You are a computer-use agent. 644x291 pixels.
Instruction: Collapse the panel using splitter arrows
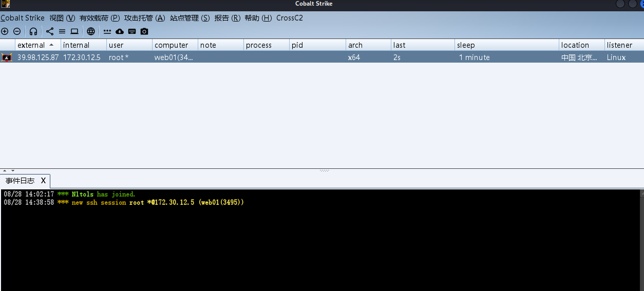pos(5,170)
